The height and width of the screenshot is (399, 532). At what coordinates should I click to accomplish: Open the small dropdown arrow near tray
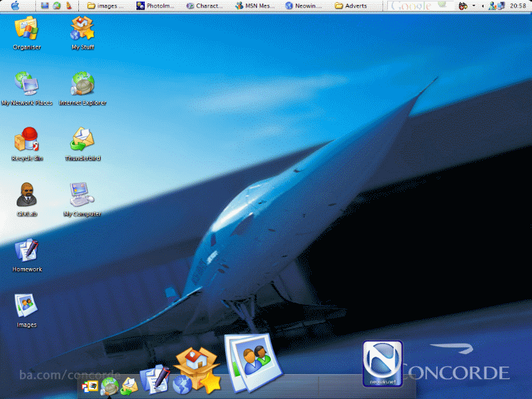point(474,6)
